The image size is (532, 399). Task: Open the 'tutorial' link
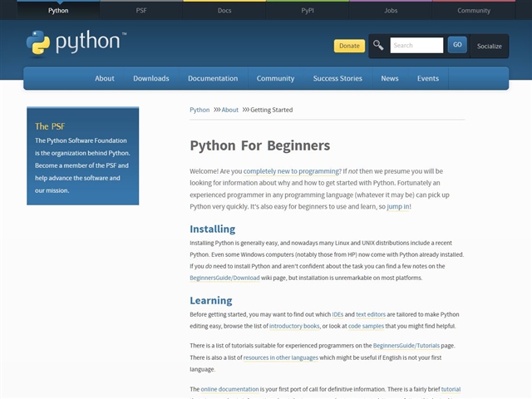(451, 389)
